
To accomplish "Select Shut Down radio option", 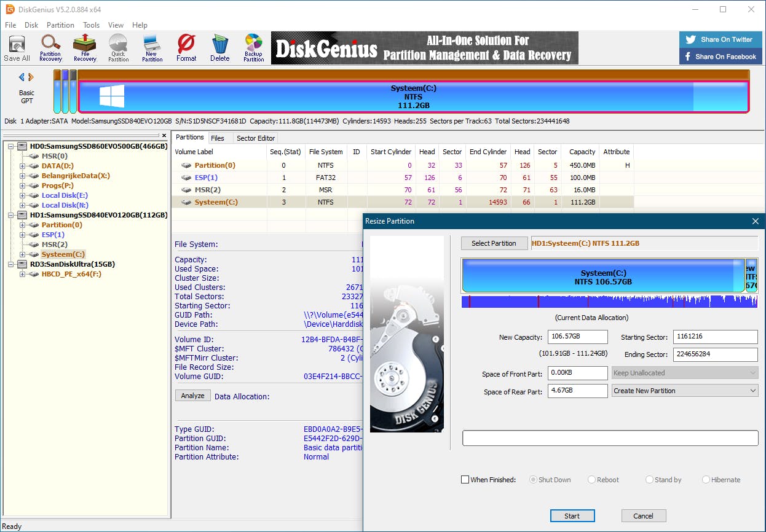I will pos(534,480).
